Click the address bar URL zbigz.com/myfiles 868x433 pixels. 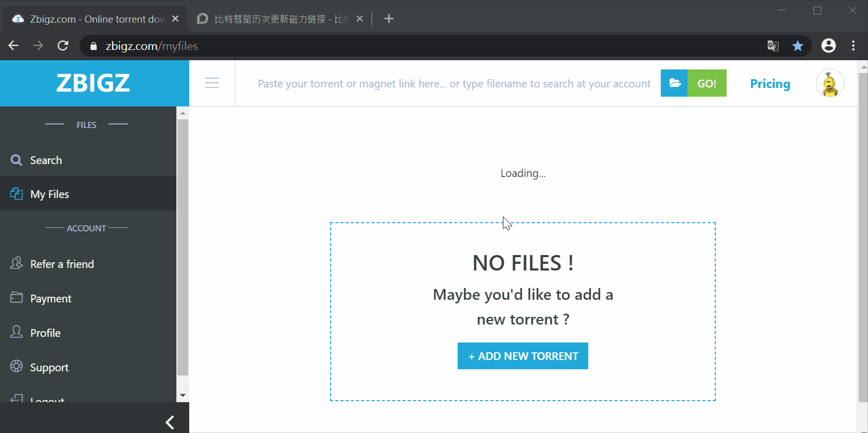tap(152, 46)
